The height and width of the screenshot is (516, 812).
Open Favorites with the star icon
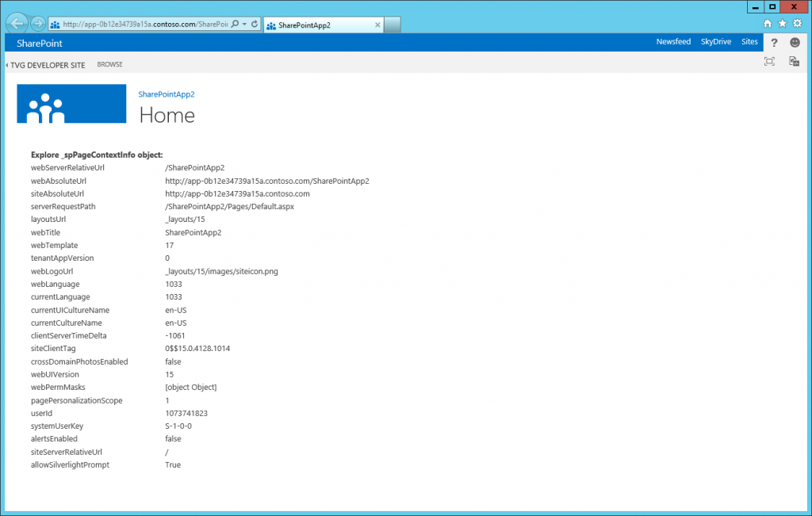pos(783,23)
